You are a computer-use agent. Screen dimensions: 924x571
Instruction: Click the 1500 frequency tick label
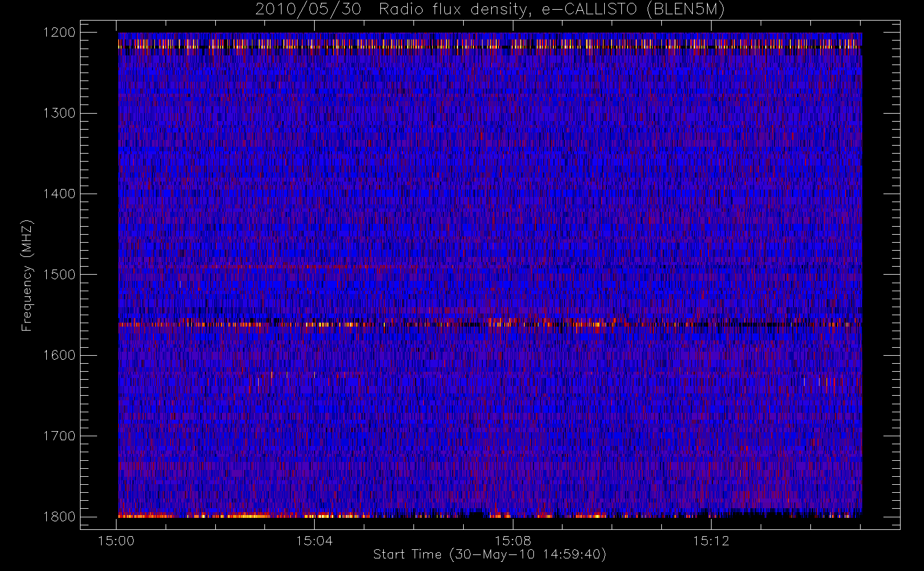59,275
